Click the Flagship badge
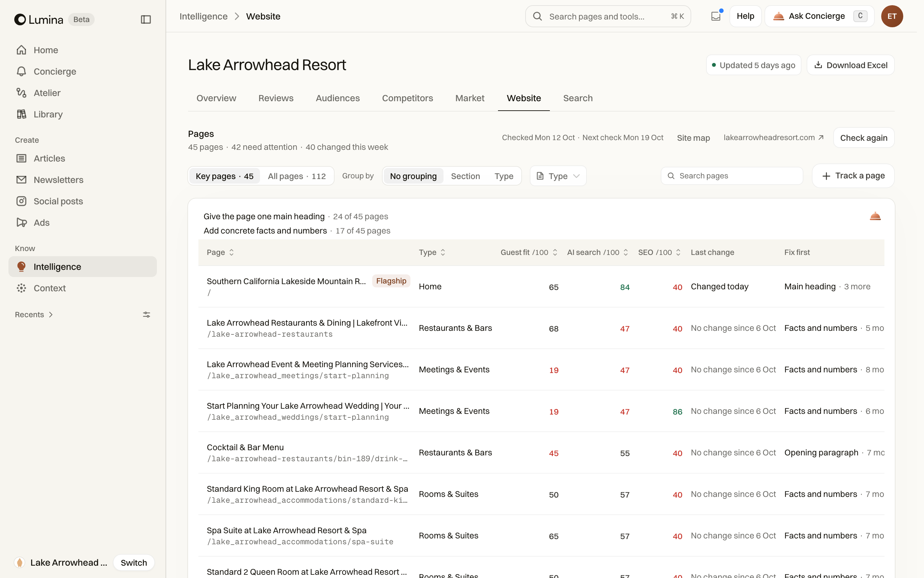 click(x=391, y=281)
